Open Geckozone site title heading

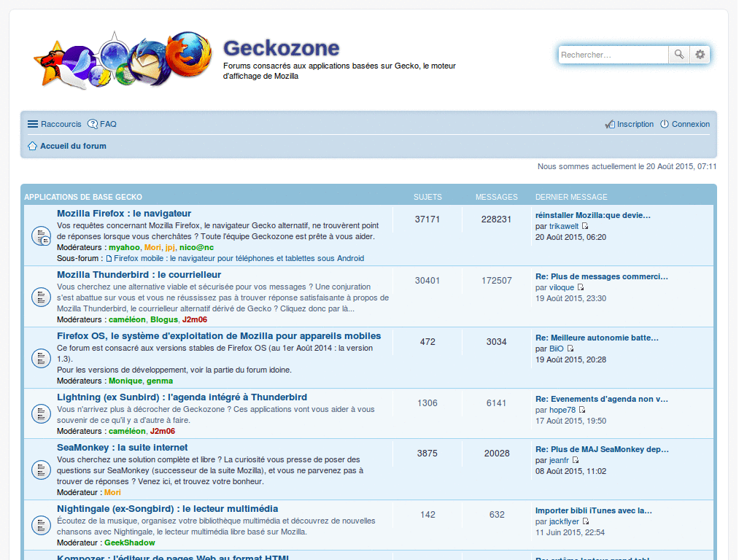click(x=281, y=48)
